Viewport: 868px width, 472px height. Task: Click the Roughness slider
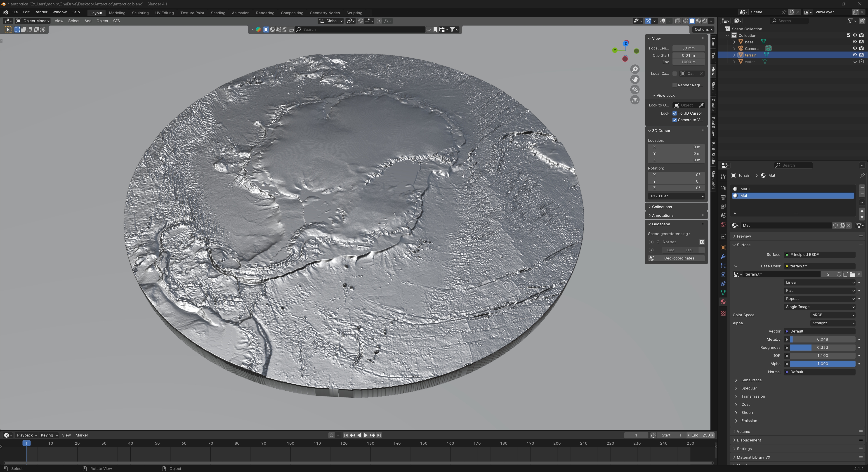click(822, 347)
